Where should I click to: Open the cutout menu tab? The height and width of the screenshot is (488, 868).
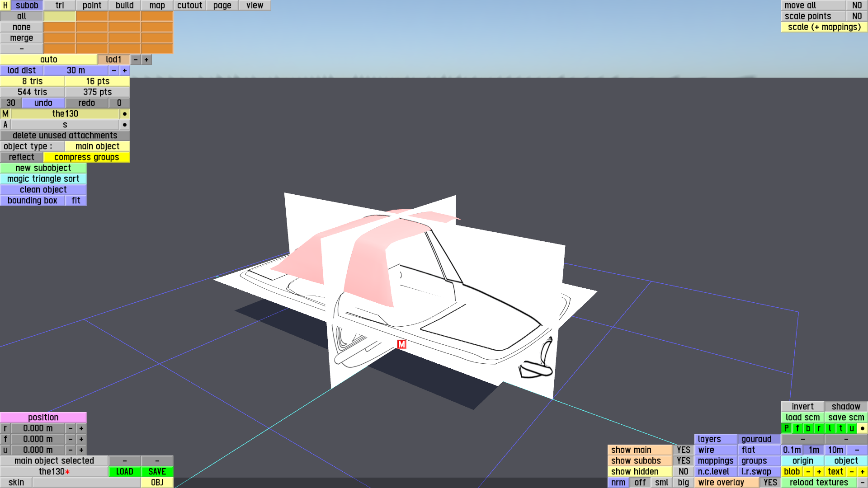coord(189,5)
